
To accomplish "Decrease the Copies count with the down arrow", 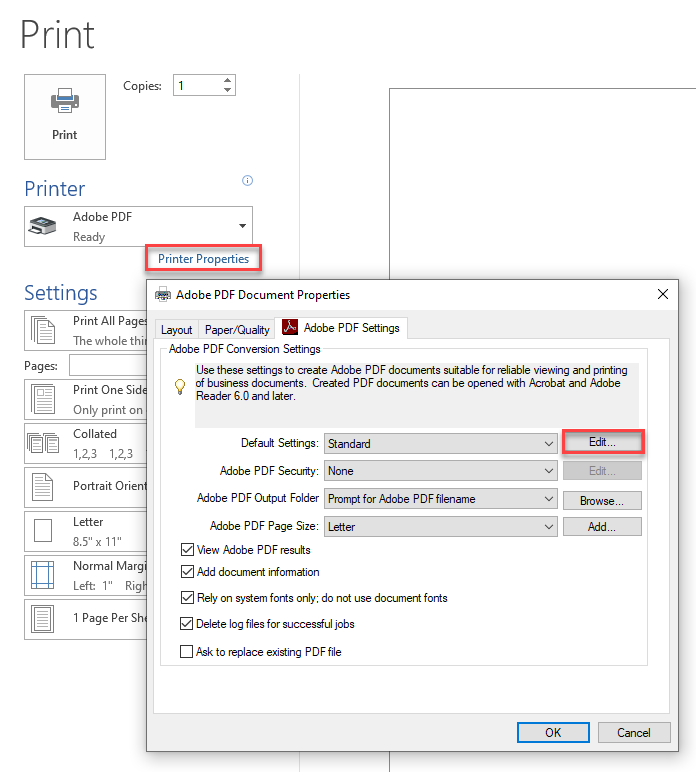I will pos(227,90).
